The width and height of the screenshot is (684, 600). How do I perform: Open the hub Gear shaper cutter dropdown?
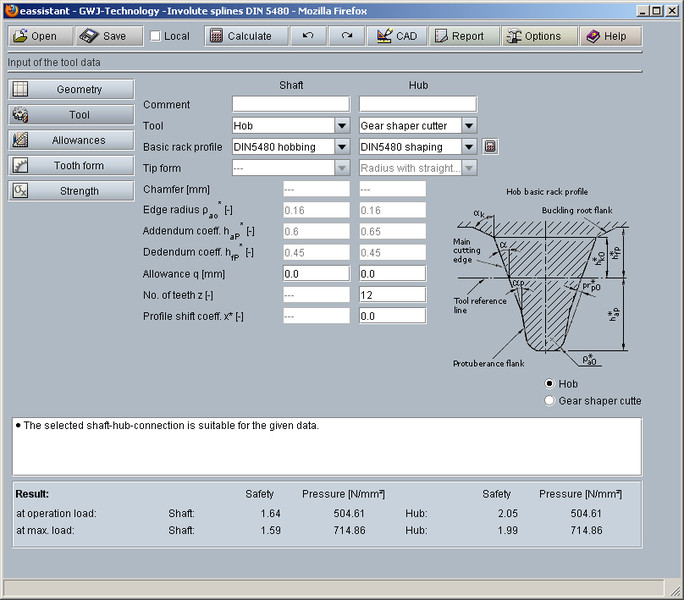click(468, 126)
